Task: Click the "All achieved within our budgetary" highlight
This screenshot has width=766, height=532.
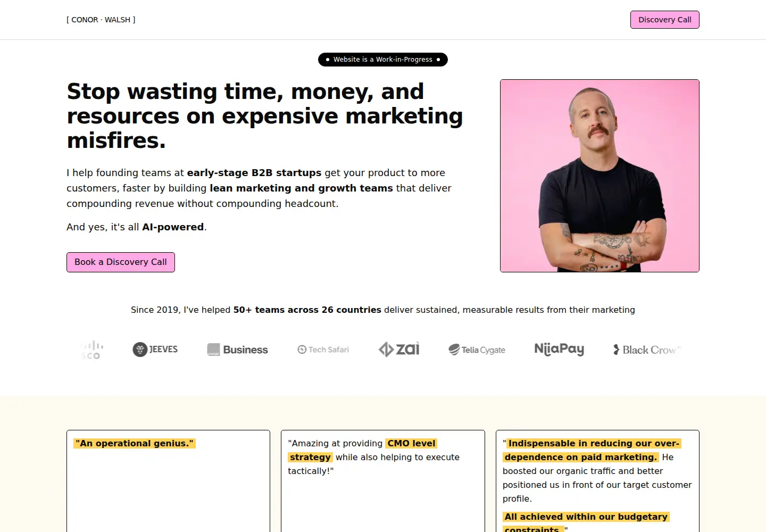Action: [x=586, y=523]
